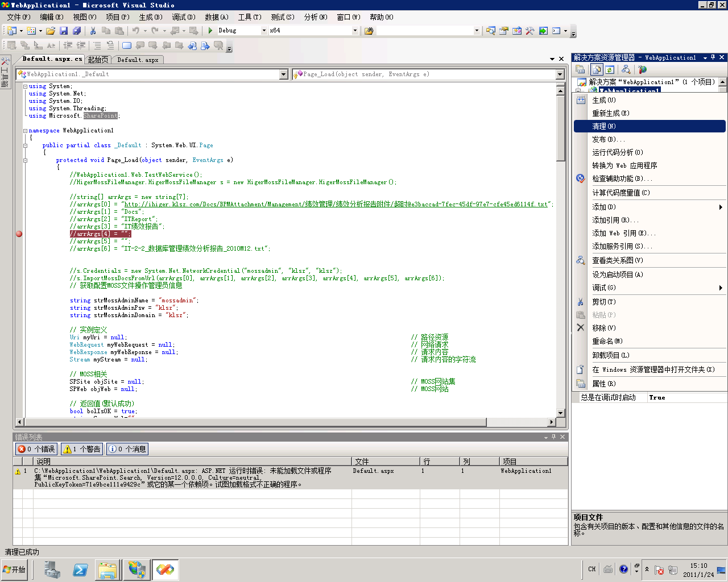This screenshot has width=728, height=582.
Task: Click the Decrease Indent toolbar icon
Action: (68, 45)
